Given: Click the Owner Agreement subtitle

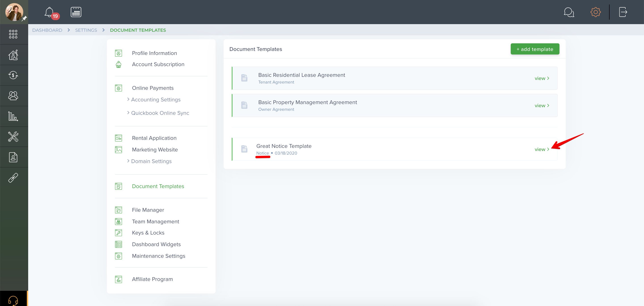Looking at the screenshot, I should [276, 109].
